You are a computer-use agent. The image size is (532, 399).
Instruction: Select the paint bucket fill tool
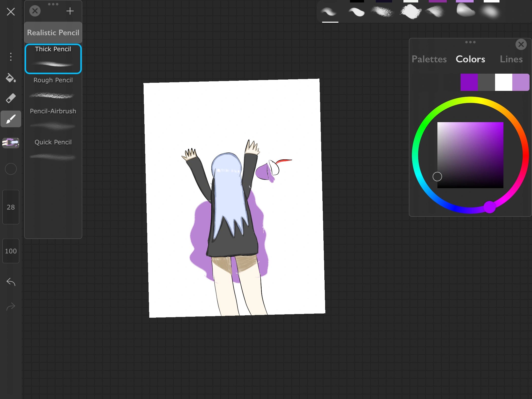pos(11,78)
